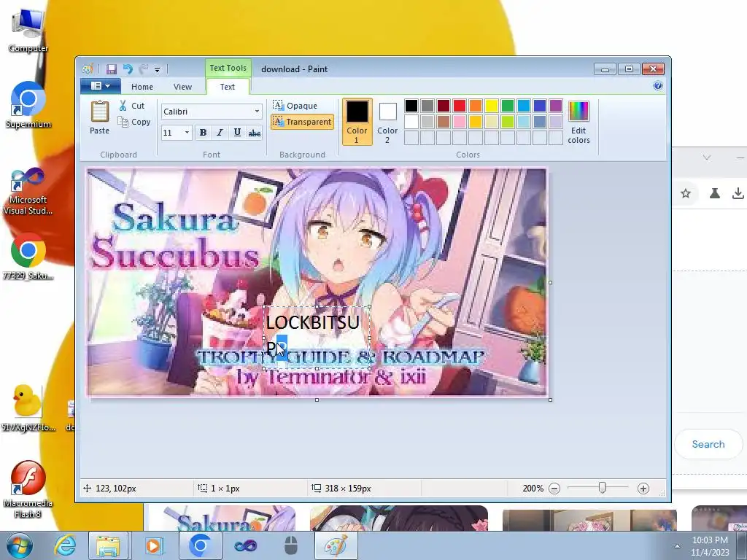Toggle Underline text formatting
The image size is (747, 560).
coord(237,133)
